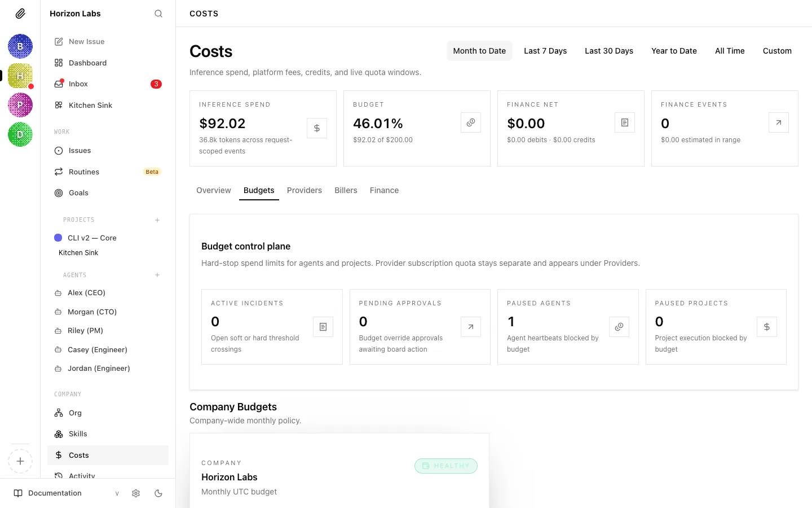The height and width of the screenshot is (508, 812).
Task: Switch to the Budgets tab
Action: click(259, 191)
